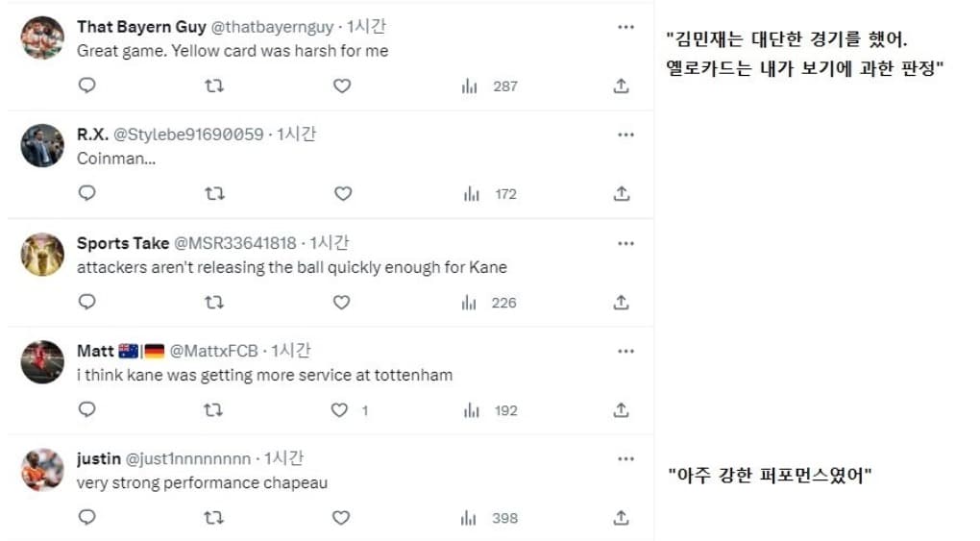Open Sports Take's profile avatar

coord(42,254)
